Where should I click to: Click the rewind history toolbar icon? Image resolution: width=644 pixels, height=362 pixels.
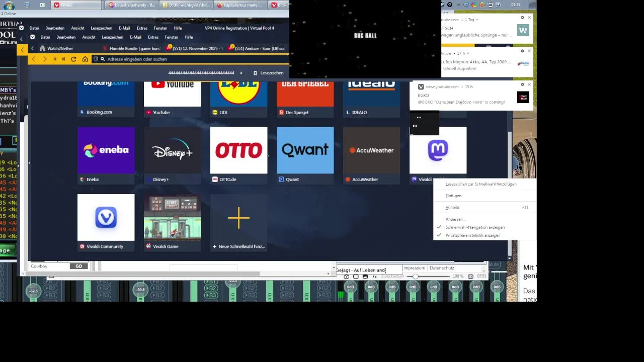(54, 59)
